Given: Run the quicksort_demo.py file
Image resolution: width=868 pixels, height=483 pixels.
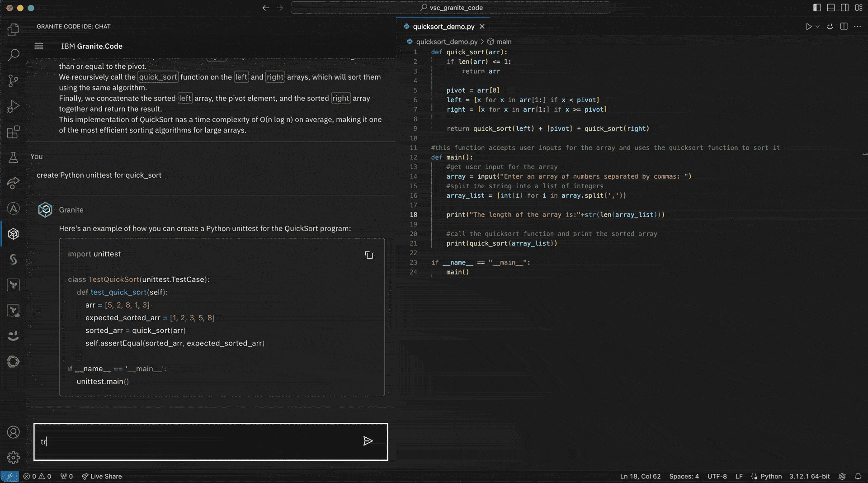Looking at the screenshot, I should [809, 26].
